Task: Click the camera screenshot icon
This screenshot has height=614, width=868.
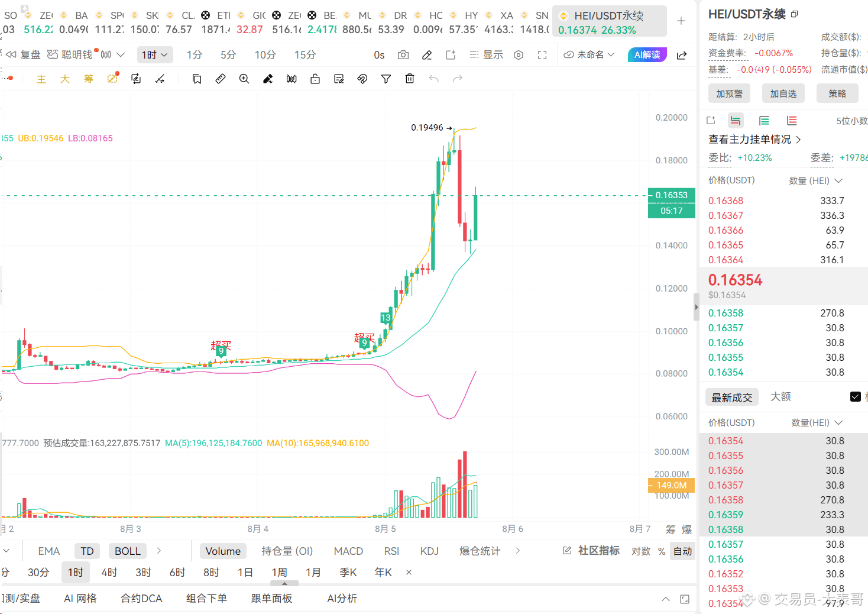Action: (x=403, y=55)
